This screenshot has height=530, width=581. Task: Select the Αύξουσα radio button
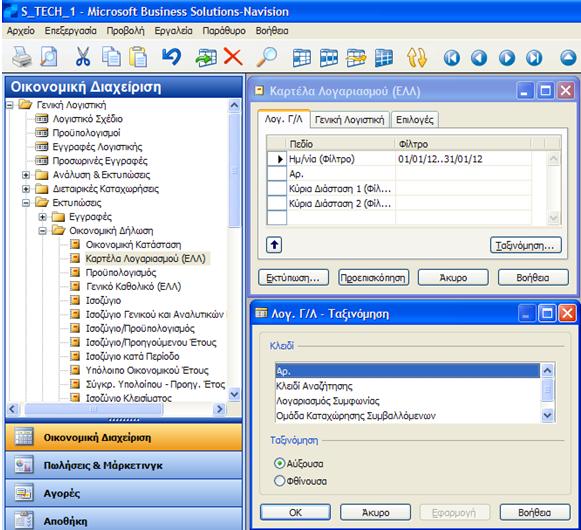pos(279,463)
